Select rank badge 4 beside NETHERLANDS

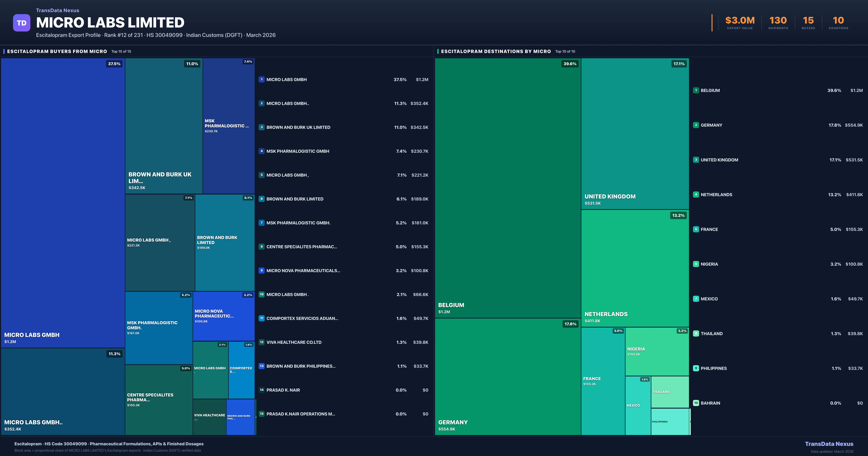tap(696, 195)
